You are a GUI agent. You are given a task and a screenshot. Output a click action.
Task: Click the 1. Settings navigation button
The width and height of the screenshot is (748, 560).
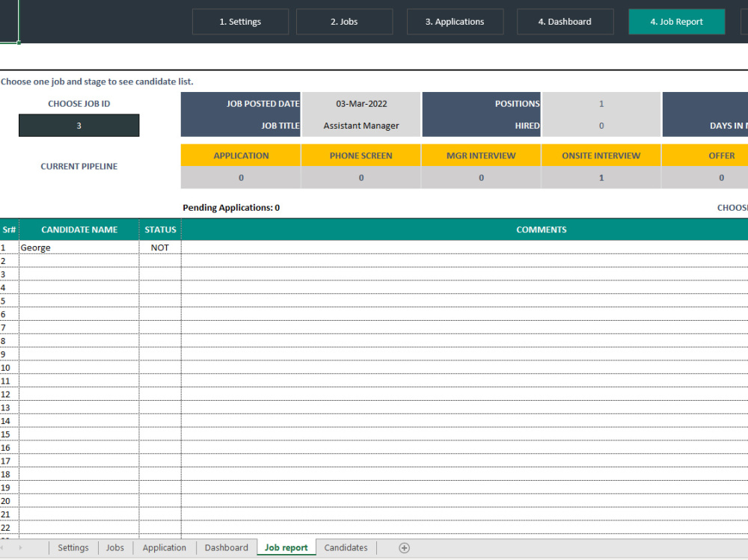[x=240, y=22]
